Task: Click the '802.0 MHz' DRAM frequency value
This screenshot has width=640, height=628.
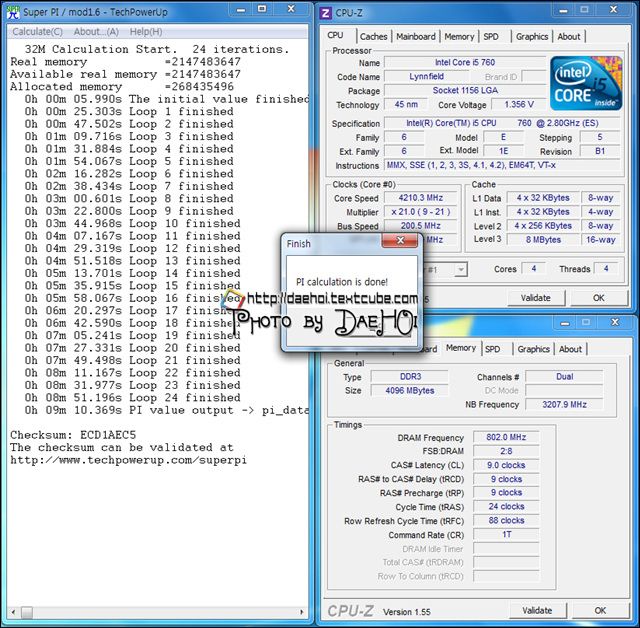Action: (506, 437)
